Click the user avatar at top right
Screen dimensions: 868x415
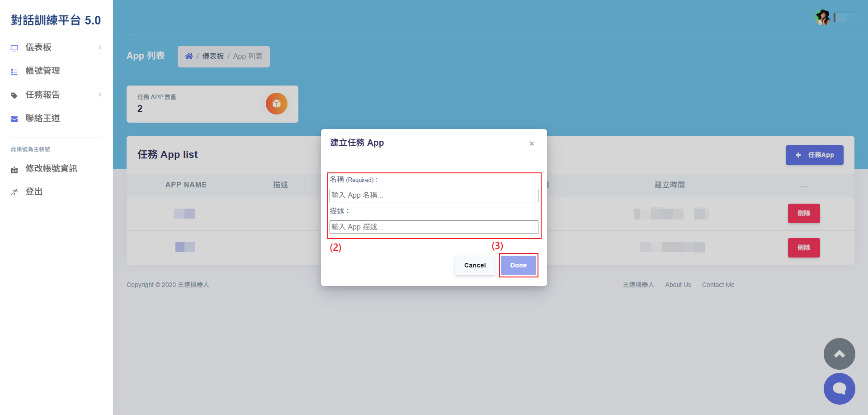tap(823, 18)
